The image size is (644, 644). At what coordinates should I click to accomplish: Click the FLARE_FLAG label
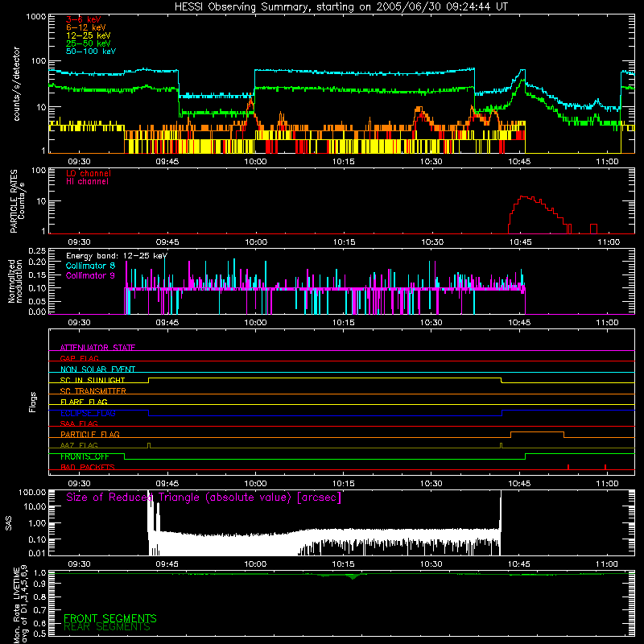click(84, 402)
